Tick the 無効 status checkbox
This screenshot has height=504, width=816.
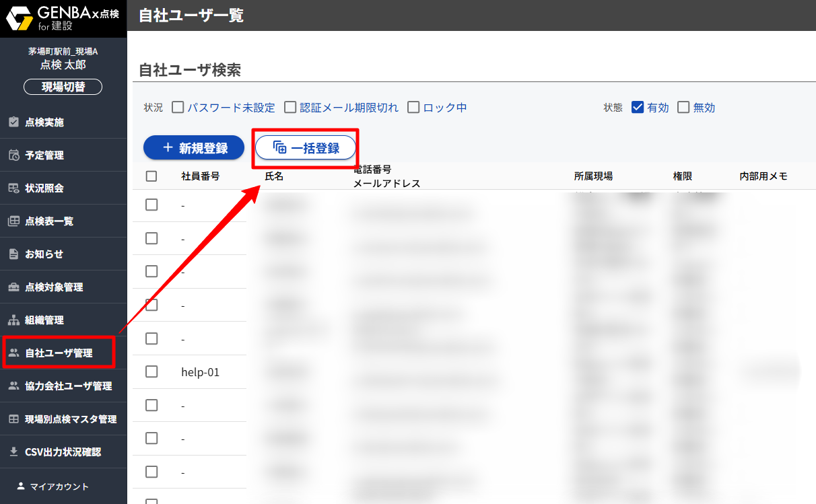click(x=684, y=108)
